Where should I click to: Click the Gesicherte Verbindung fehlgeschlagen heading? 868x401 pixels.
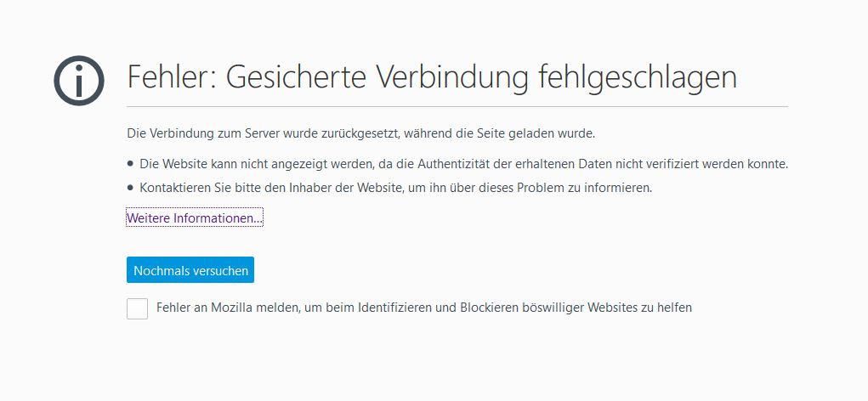pyautogui.click(x=432, y=78)
